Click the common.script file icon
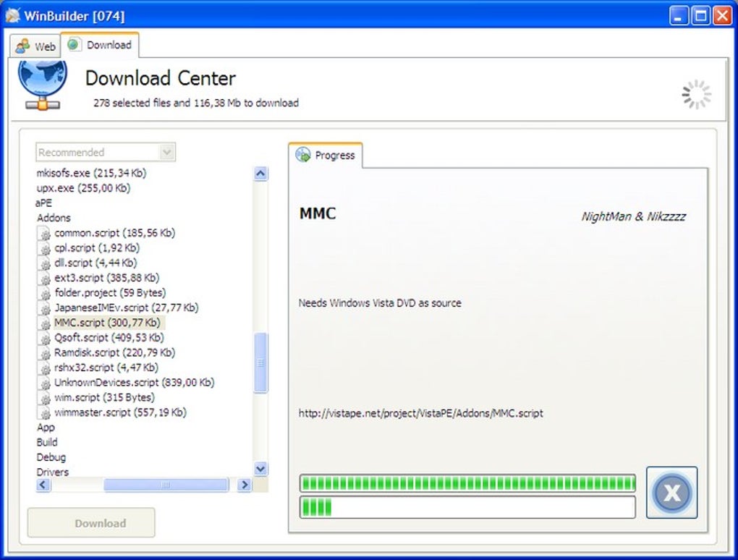Image resolution: width=738 pixels, height=560 pixels. click(x=44, y=234)
